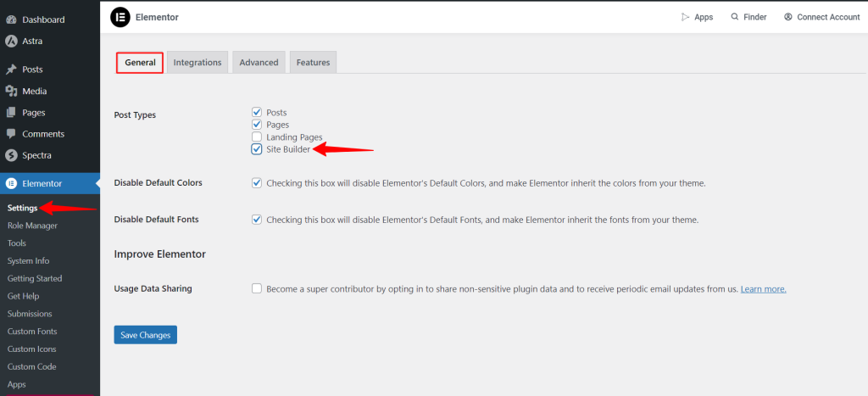Open Role Manager in Elementor submenu
Image resolution: width=868 pixels, height=396 pixels.
33,226
